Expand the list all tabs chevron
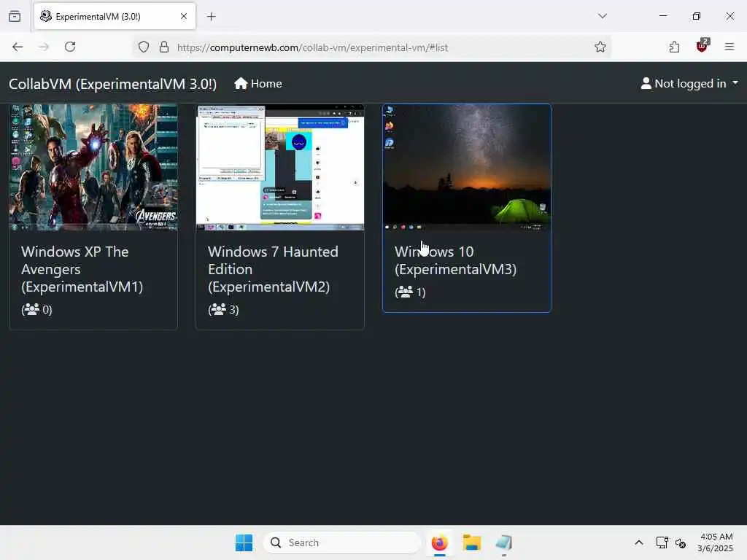Viewport: 747px width, 560px height. click(x=603, y=16)
